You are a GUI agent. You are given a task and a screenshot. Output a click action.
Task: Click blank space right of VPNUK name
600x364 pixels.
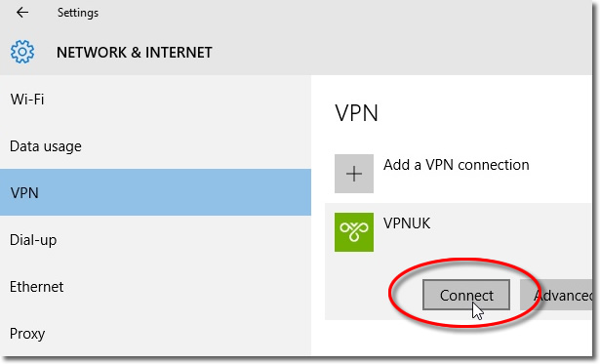point(513,223)
